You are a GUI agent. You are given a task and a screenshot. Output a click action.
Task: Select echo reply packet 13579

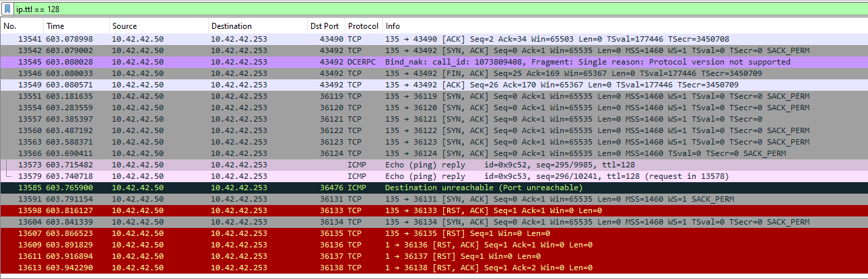pos(434,176)
